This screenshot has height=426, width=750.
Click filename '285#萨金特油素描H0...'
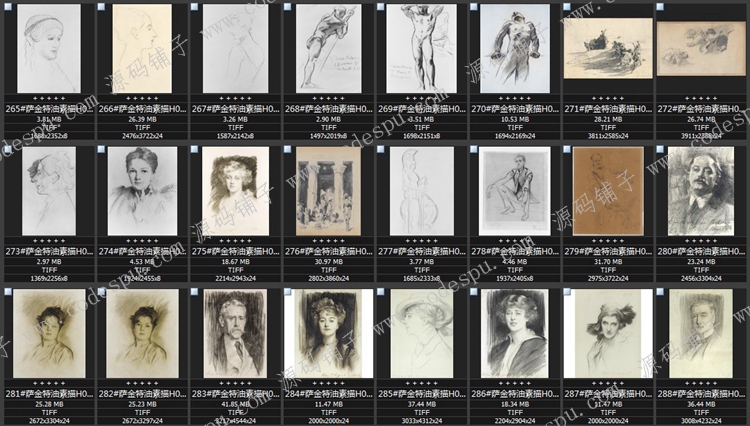click(421, 394)
